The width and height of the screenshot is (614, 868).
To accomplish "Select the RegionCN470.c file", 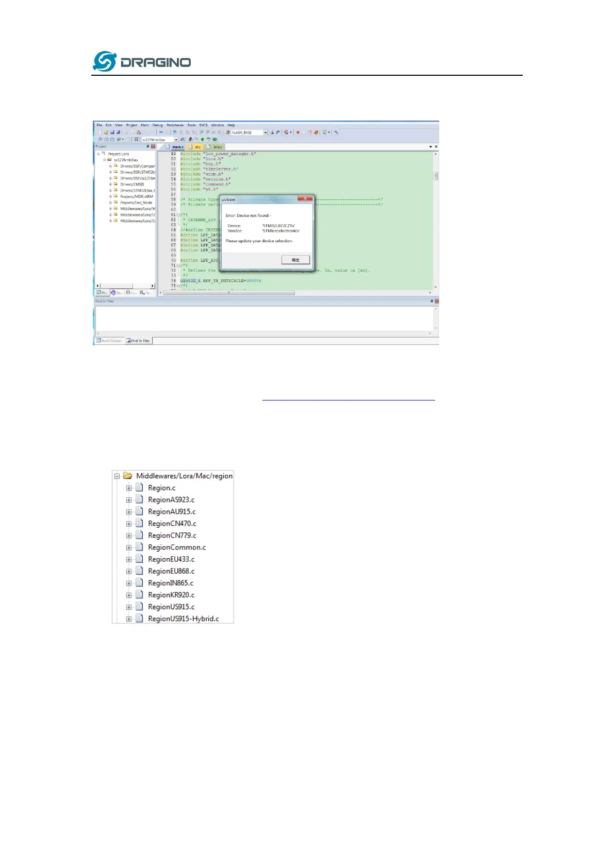I will (172, 523).
